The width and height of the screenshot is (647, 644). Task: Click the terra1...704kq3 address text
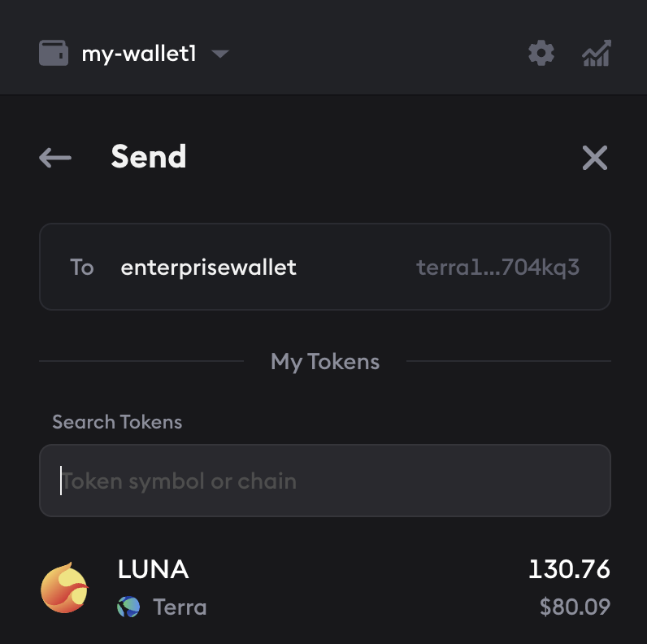(x=497, y=268)
